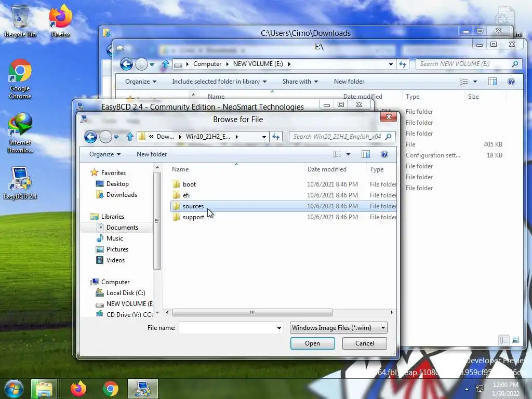Select the sources folder
Viewport: 532px width, 399px height.
(283, 206)
